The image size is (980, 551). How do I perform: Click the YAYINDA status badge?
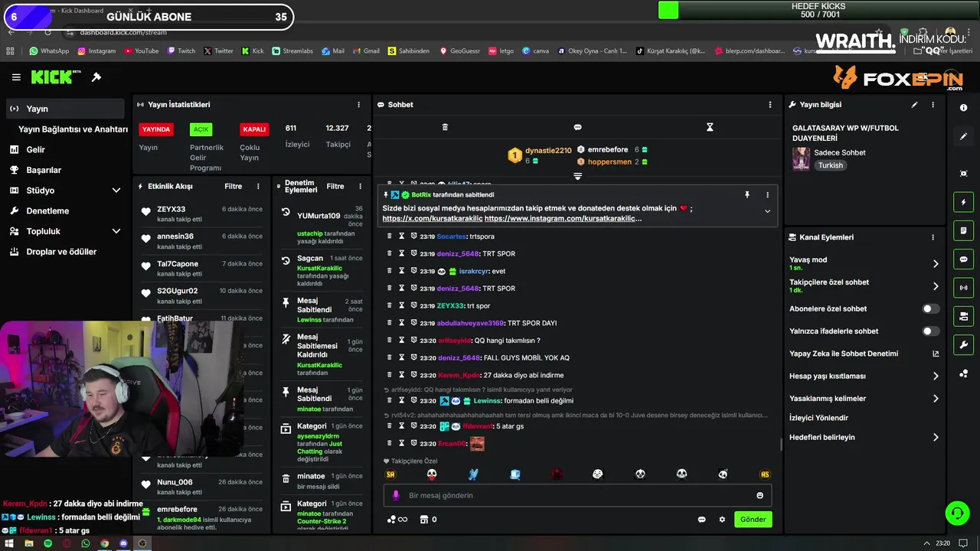click(x=156, y=129)
